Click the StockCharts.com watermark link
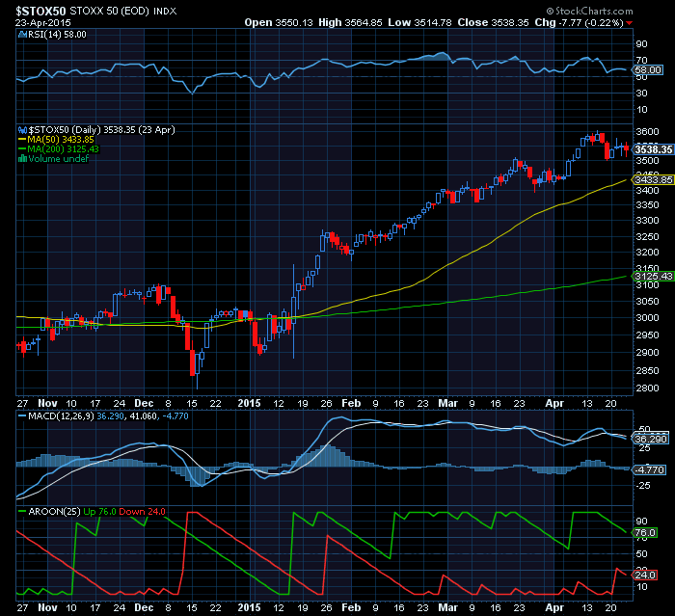 pyautogui.click(x=590, y=11)
